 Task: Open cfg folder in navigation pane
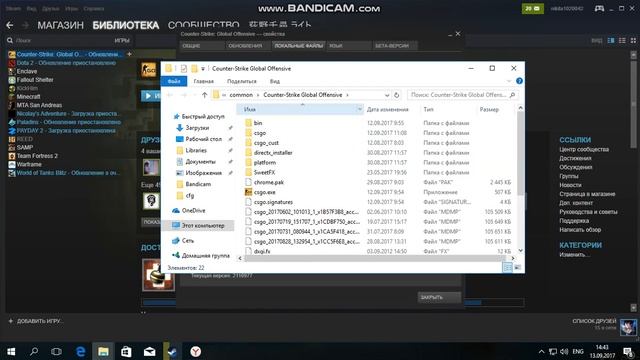(189, 196)
